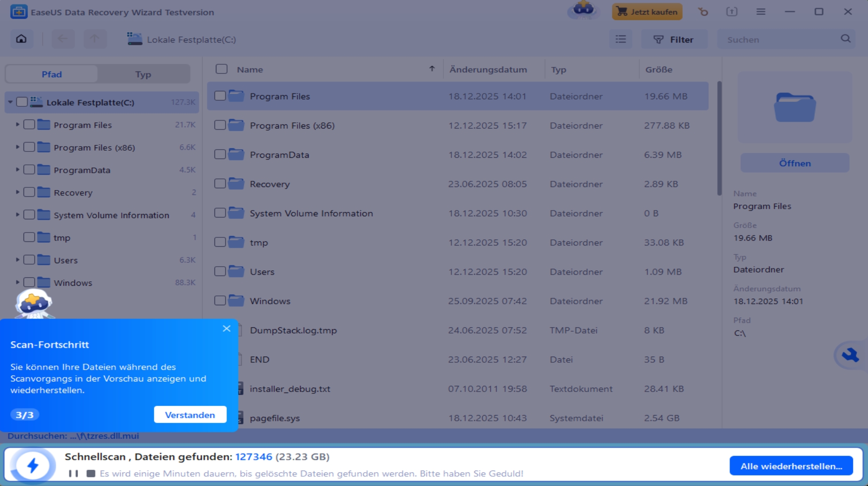
Task: Switch to the Typ tab
Action: point(143,74)
